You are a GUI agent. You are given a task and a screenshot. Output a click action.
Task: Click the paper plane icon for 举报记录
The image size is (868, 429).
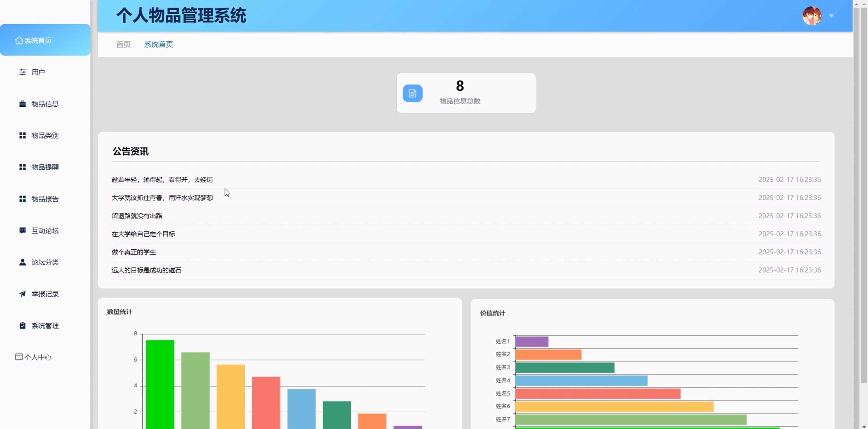(x=23, y=294)
